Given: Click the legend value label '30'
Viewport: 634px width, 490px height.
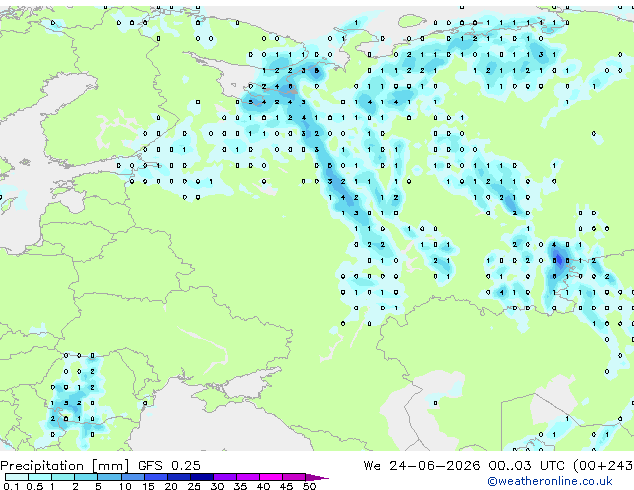Looking at the screenshot, I should (x=217, y=486).
